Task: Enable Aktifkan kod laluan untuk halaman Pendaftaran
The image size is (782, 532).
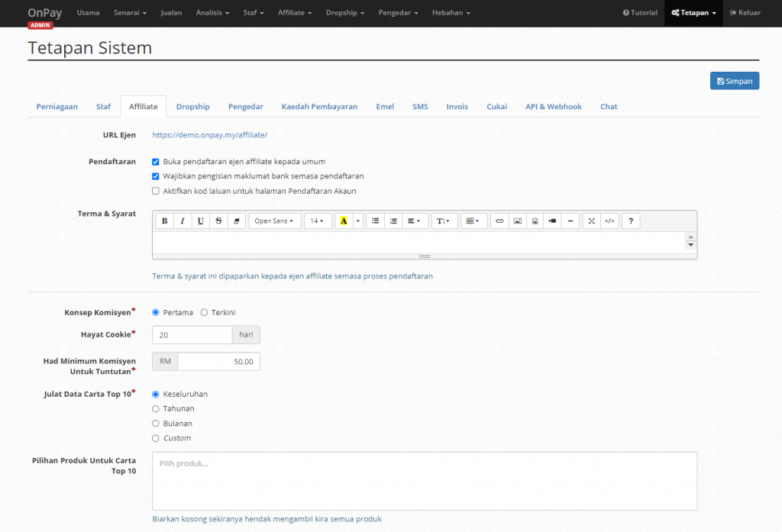Action: point(156,191)
